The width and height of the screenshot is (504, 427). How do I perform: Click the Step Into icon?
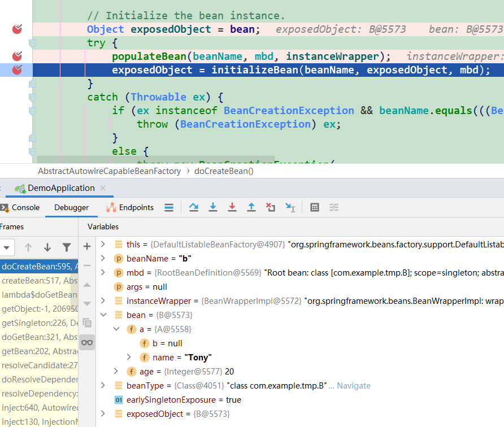213,207
